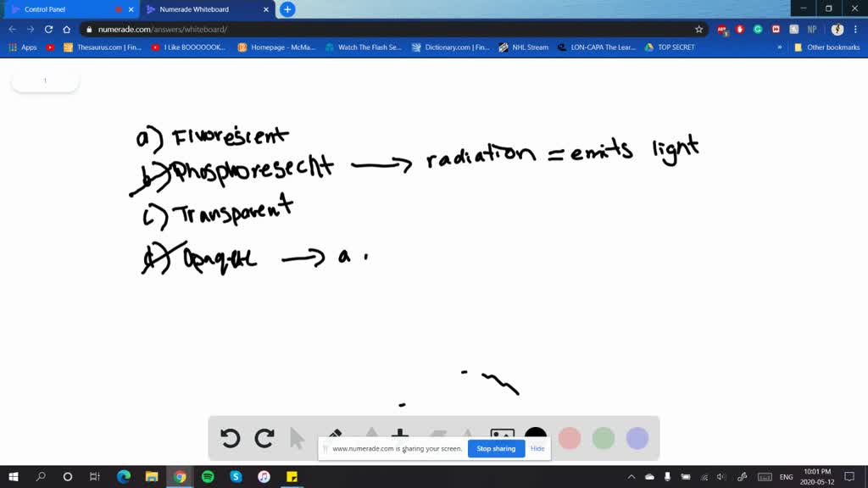Viewport: 868px width, 488px height.
Task: Open Spotify from the taskbar
Action: (x=208, y=477)
